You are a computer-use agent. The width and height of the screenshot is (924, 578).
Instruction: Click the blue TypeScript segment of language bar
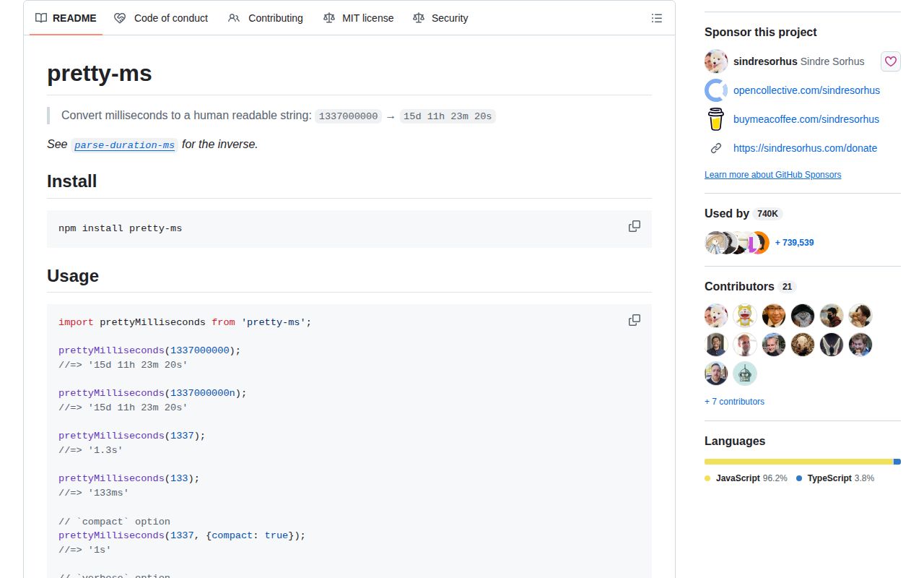[x=897, y=462]
